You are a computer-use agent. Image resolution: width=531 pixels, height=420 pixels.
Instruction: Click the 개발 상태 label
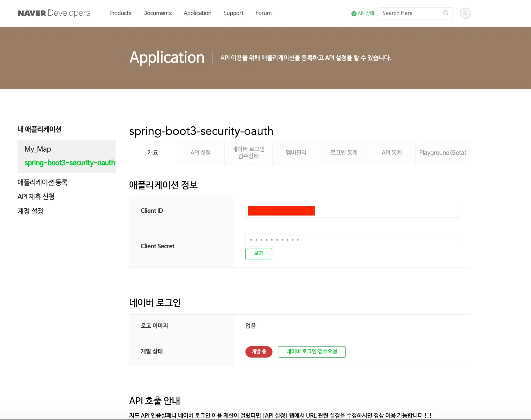(152, 351)
